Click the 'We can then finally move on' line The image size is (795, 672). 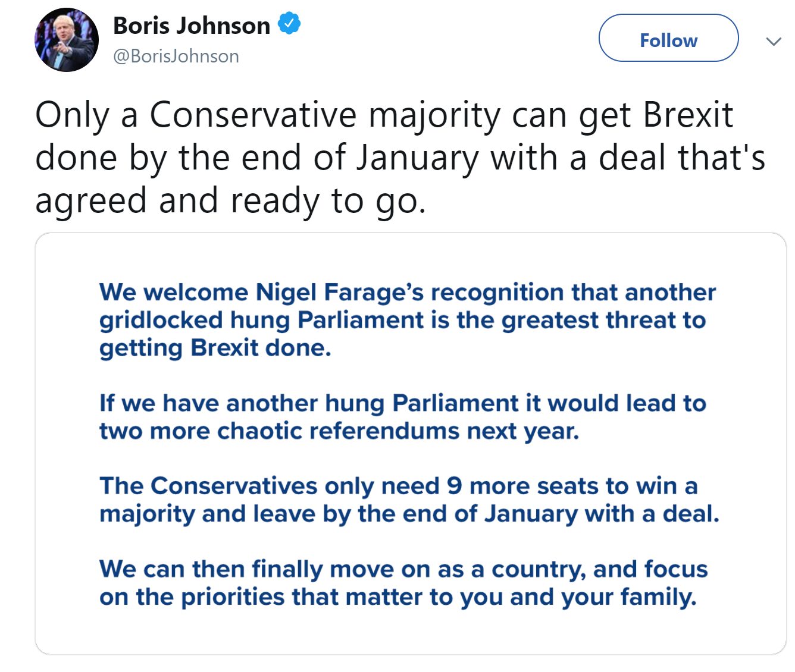point(403,569)
